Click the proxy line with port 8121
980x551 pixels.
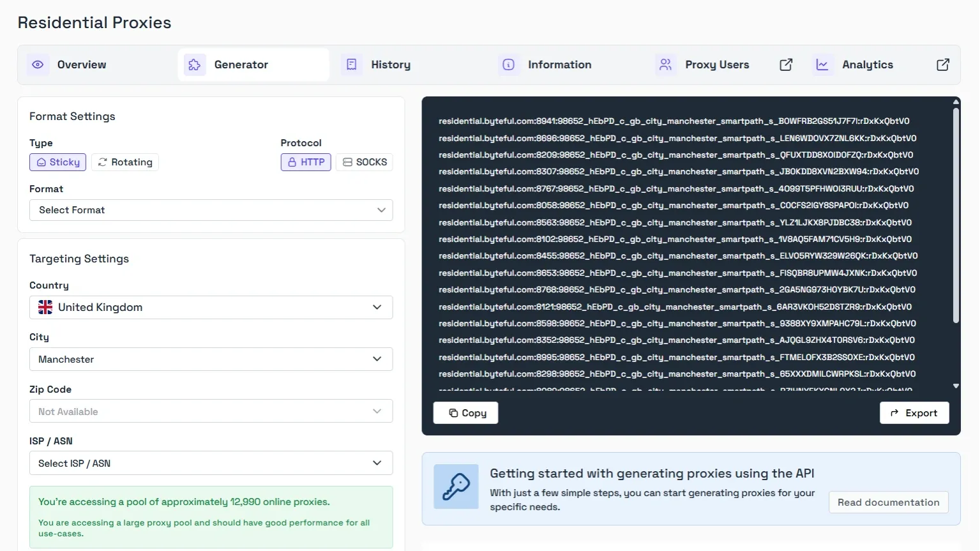pyautogui.click(x=675, y=307)
